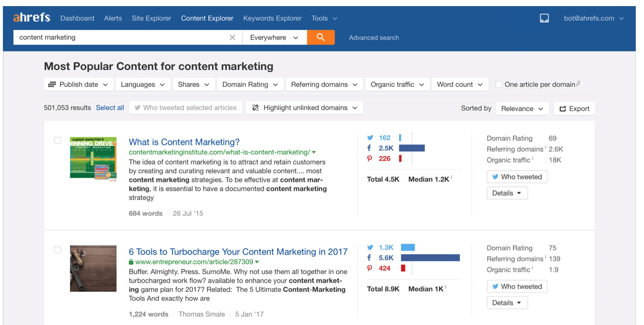
Task: Click info icon beside Referring domains 2.6K
Action: coord(545,147)
